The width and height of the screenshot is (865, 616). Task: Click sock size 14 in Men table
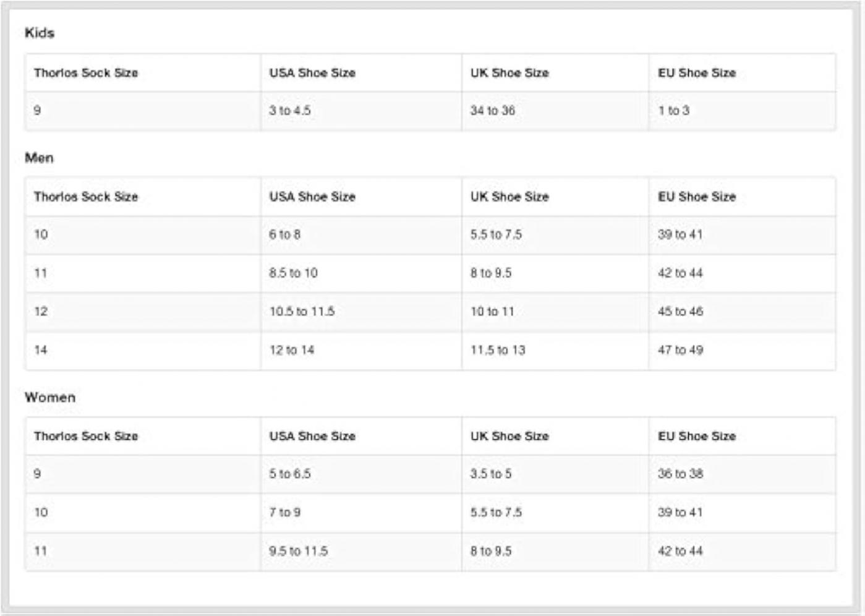coord(41,350)
